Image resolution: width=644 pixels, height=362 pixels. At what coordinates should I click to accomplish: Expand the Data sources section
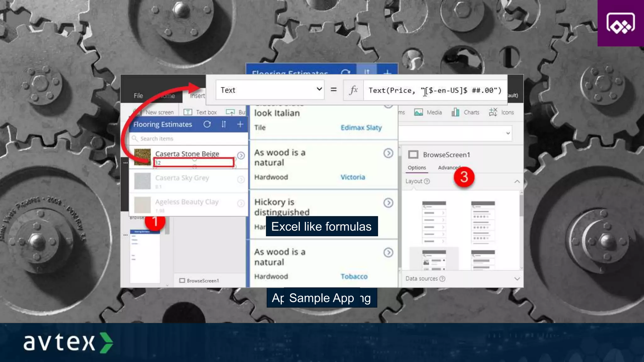517,279
